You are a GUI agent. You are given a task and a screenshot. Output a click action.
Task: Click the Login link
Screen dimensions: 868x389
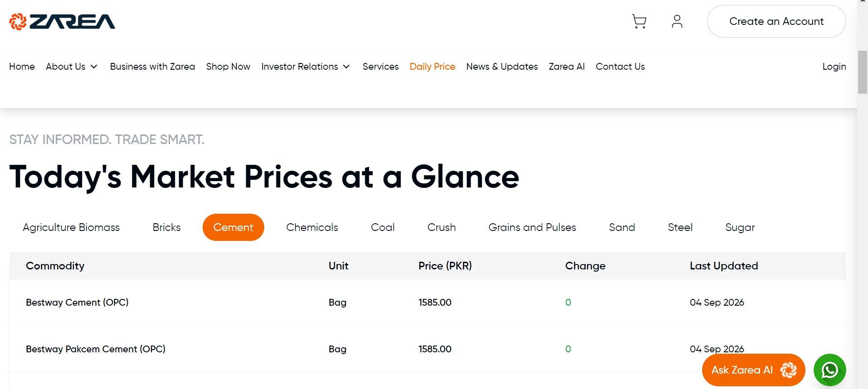[834, 67]
